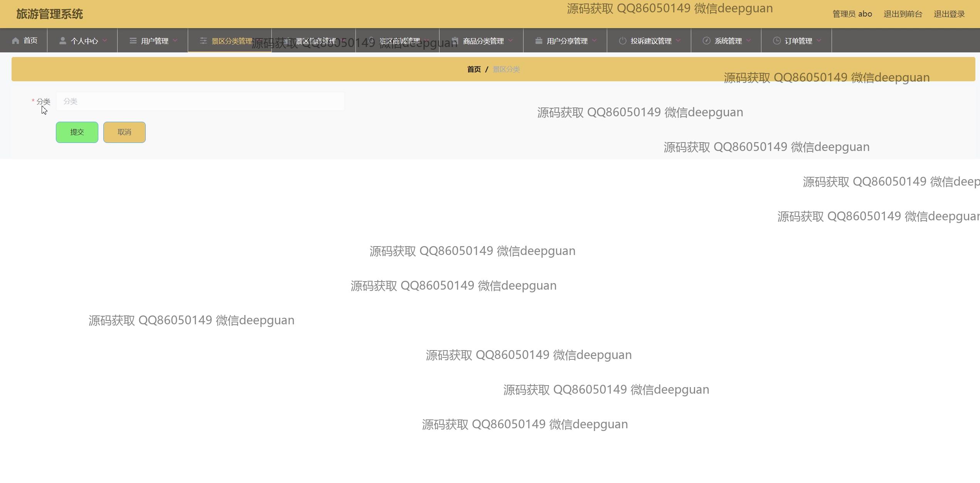Click the power icon beside 投诉建议管理
Screen dimensions: 980x483
click(622, 41)
